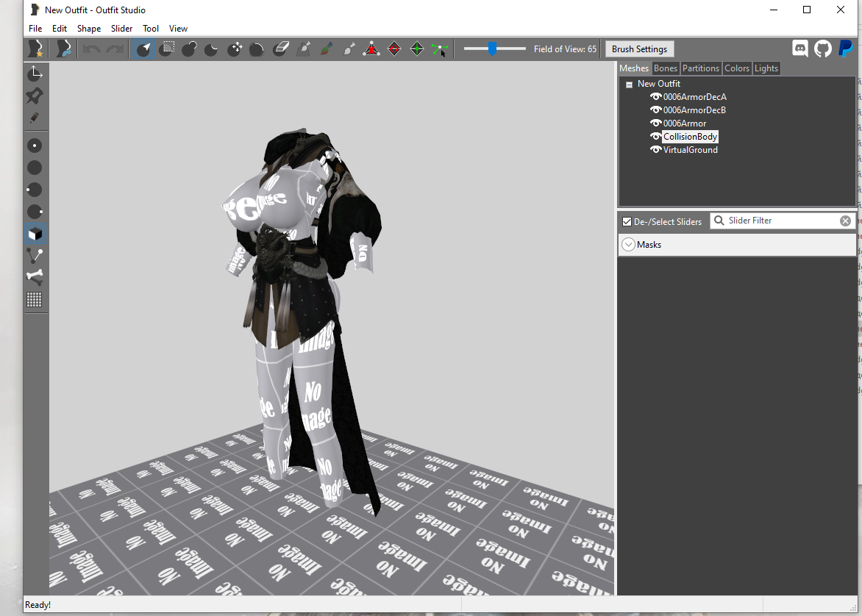Uncheck the De-/Select Sliders checkbox
The image size is (862, 616).
point(627,221)
